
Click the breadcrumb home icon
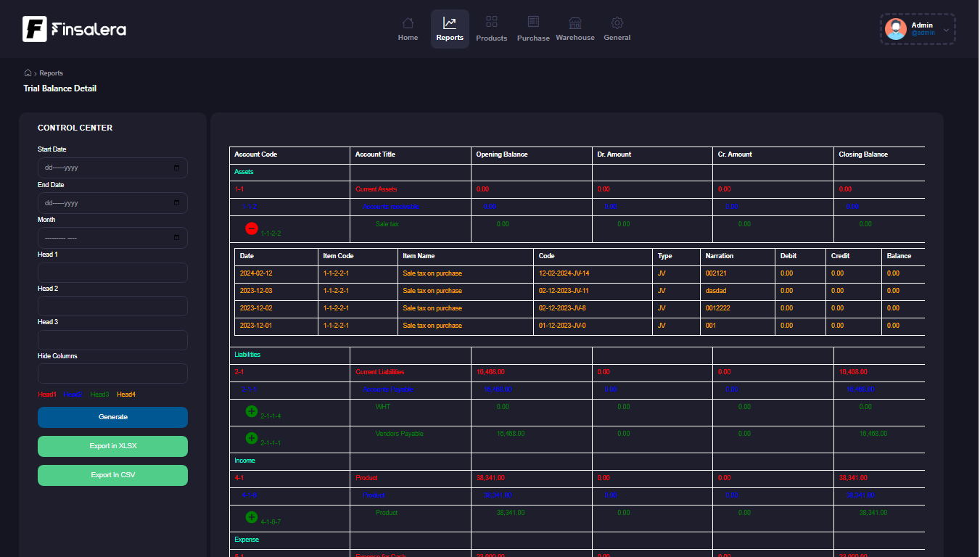28,73
